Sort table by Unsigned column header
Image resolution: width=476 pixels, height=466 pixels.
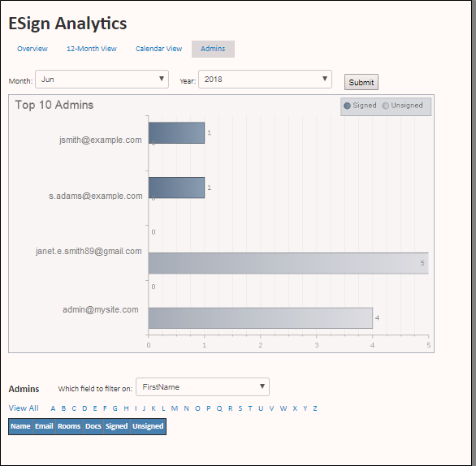tap(148, 426)
